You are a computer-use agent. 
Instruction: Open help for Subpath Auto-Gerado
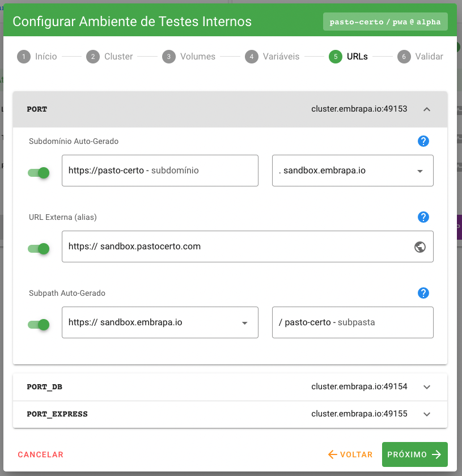click(423, 293)
